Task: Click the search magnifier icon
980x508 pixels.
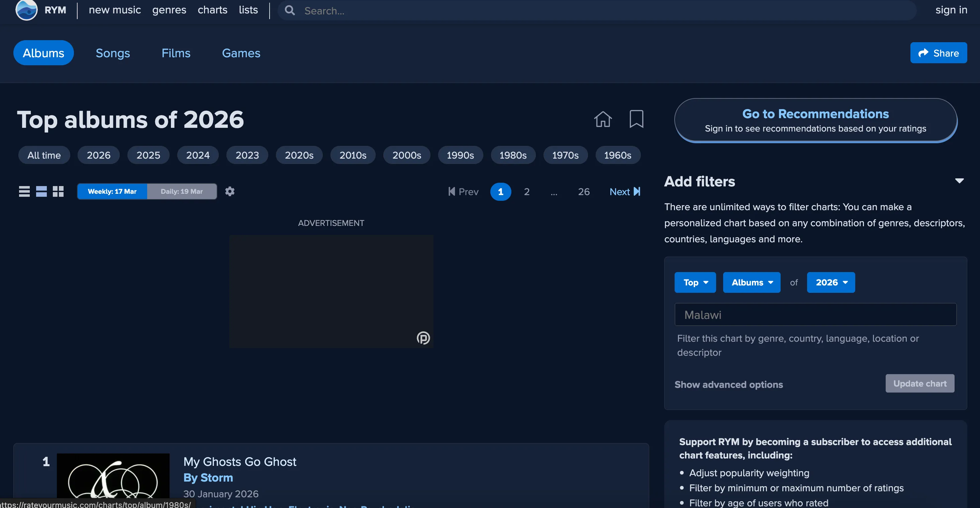Action: pos(290,11)
